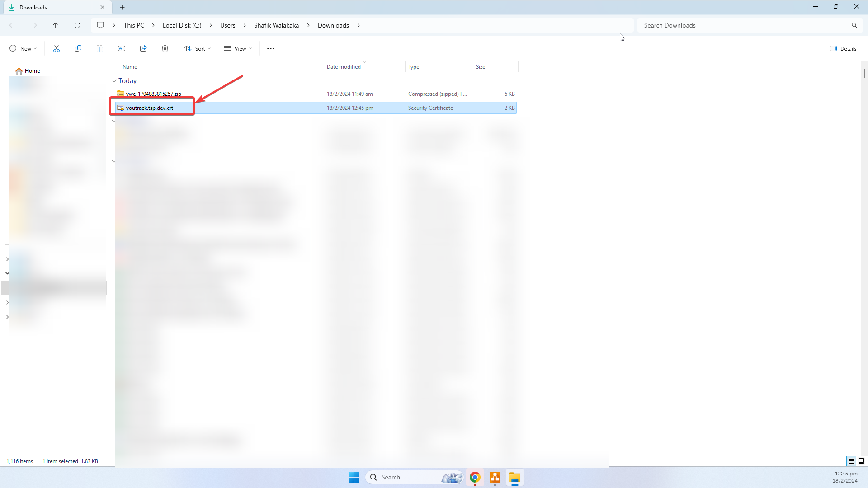This screenshot has width=868, height=488.
Task: Open the New item dropdown
Action: coord(23,48)
